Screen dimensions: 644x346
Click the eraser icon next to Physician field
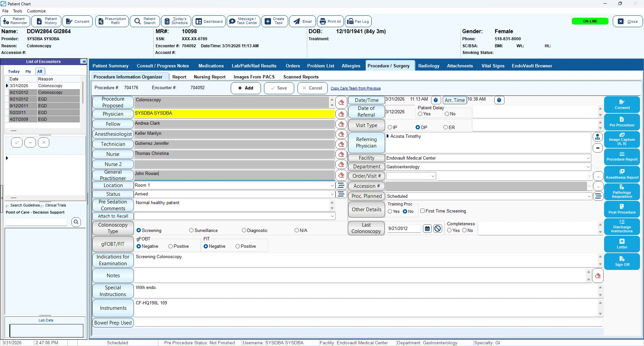(x=341, y=114)
